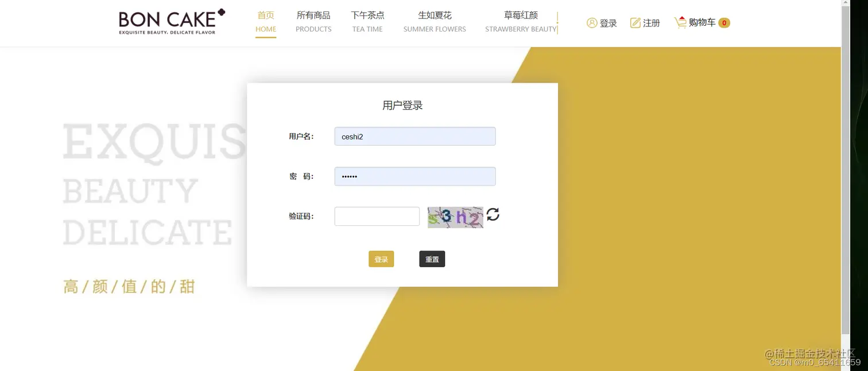
Task: Click the captcha verification image
Action: coord(455,218)
